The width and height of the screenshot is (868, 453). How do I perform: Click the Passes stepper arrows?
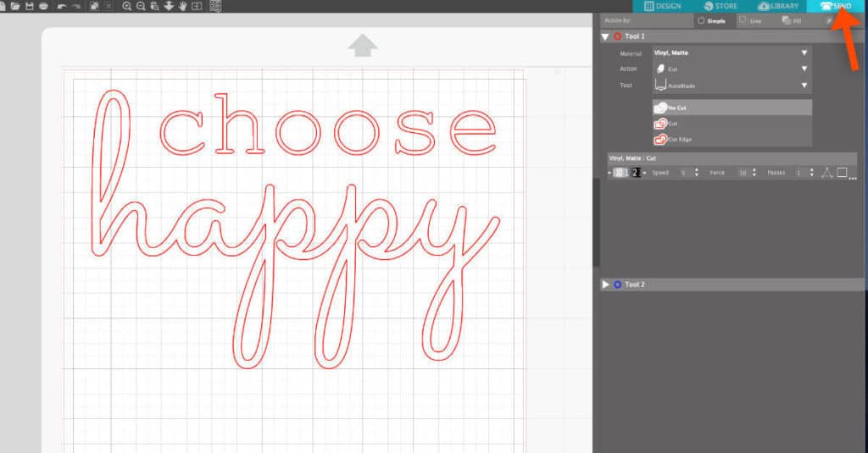[x=811, y=173]
